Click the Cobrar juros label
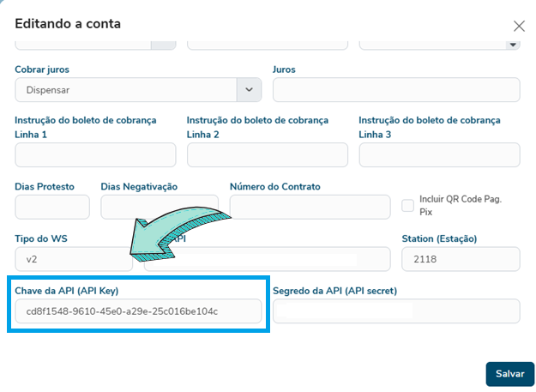Image resolution: width=536 pixels, height=392 pixels. [x=42, y=69]
